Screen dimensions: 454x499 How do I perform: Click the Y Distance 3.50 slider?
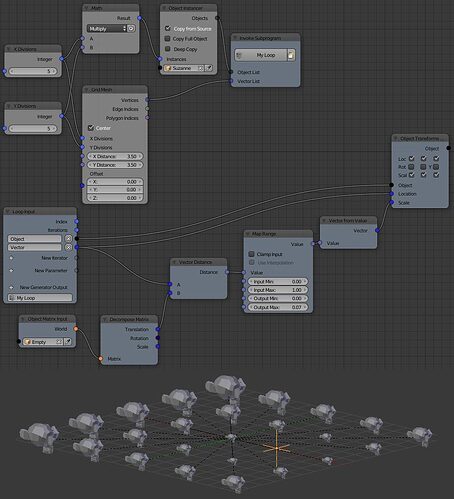(x=115, y=165)
